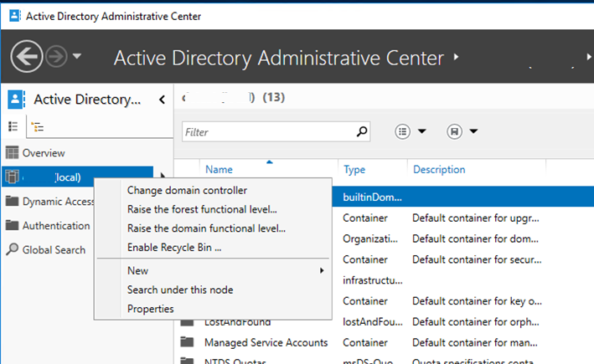Open Authentication node in navigation pane
594x364 pixels.
coord(56,226)
